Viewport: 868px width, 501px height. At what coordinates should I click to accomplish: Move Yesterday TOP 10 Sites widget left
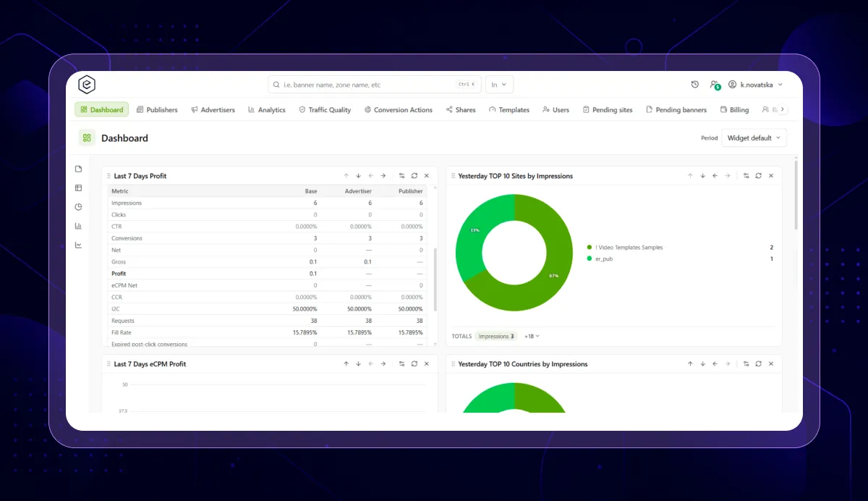click(x=715, y=176)
